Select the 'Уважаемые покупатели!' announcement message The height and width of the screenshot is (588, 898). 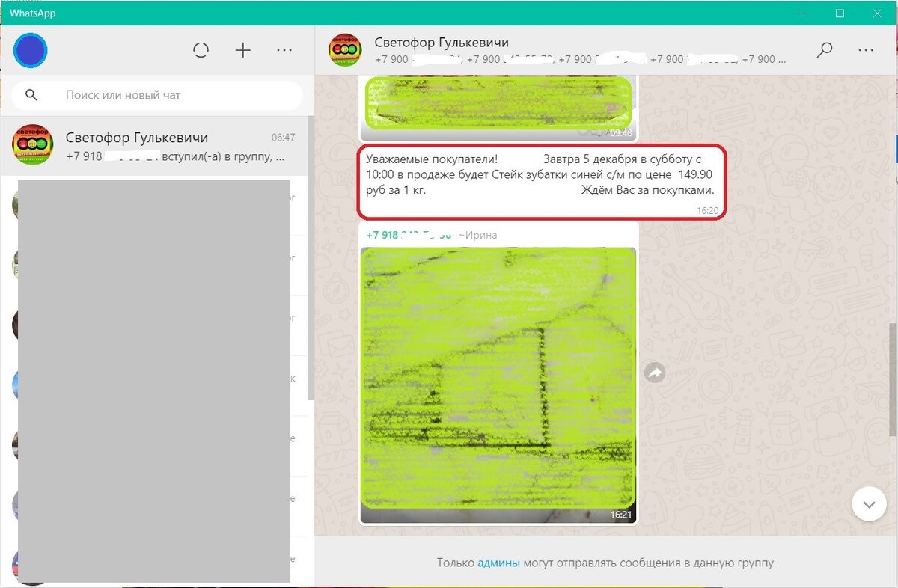tap(542, 183)
